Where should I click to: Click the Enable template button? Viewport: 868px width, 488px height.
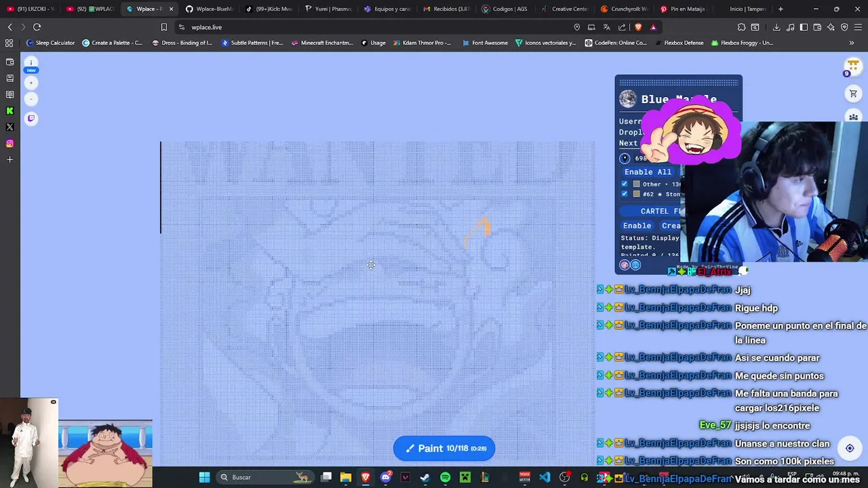[637, 226]
